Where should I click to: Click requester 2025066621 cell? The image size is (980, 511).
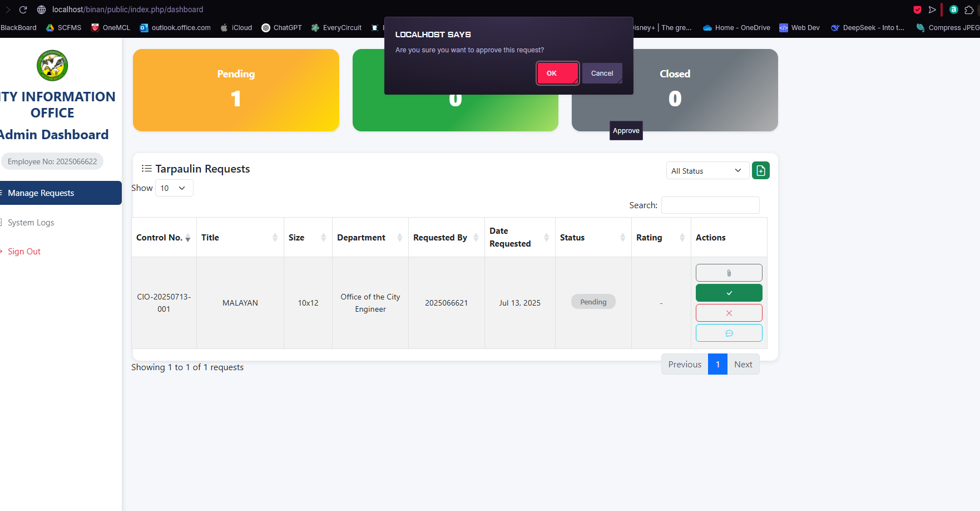(447, 303)
